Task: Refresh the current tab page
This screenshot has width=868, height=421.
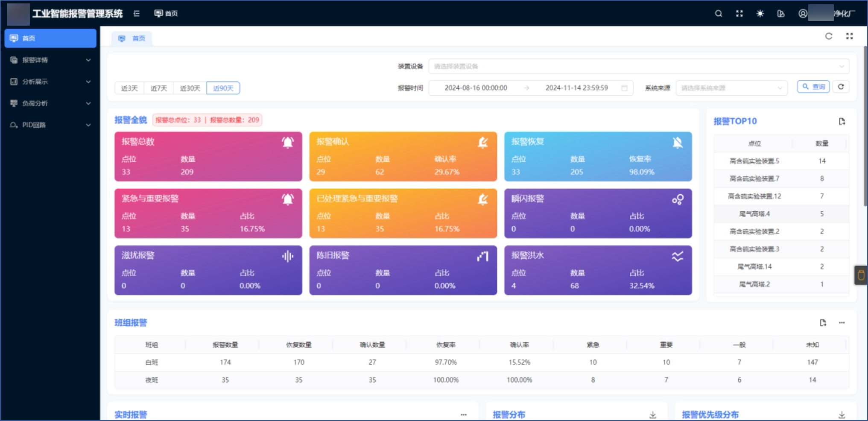Action: [829, 36]
